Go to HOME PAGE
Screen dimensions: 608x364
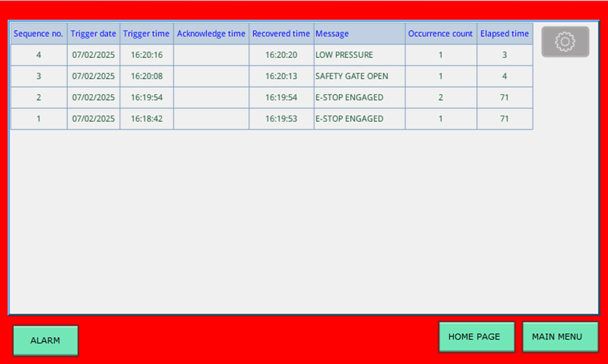point(476,337)
